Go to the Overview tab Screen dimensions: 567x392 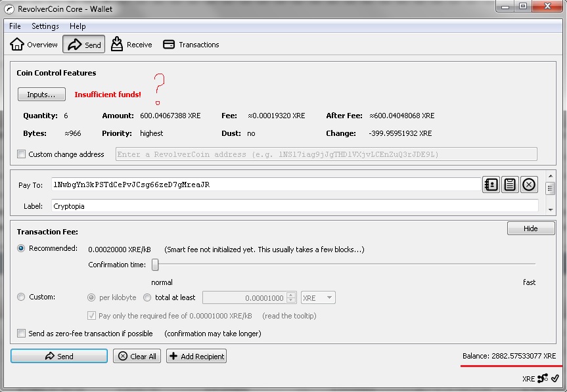[34, 45]
